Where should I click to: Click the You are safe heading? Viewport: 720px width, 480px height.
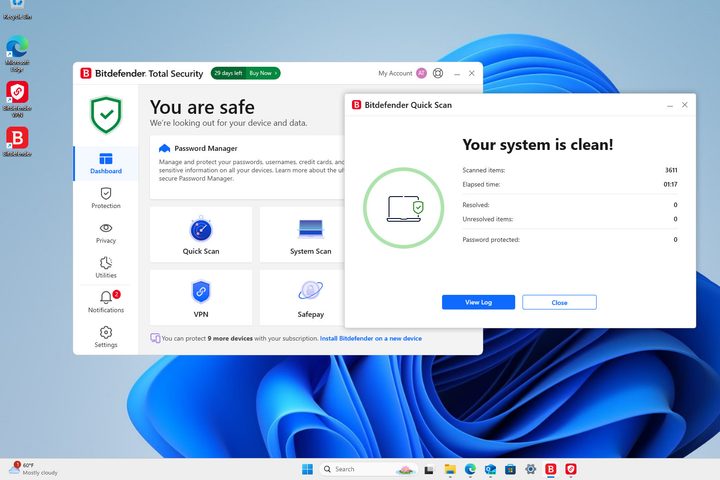pos(202,107)
